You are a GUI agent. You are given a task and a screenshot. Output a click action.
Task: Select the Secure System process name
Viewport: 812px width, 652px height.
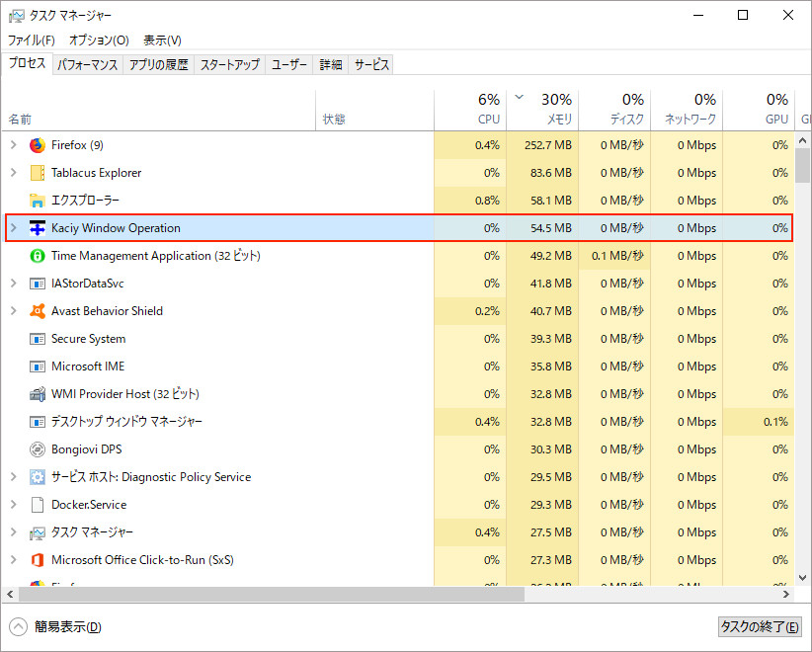(89, 339)
